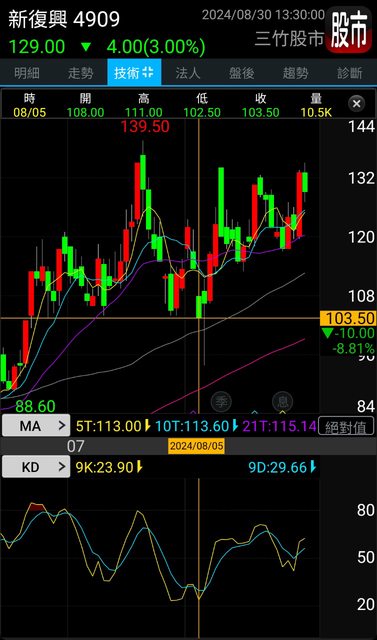Expand the MA indicator selector
The image size is (377, 640).
pos(36,426)
